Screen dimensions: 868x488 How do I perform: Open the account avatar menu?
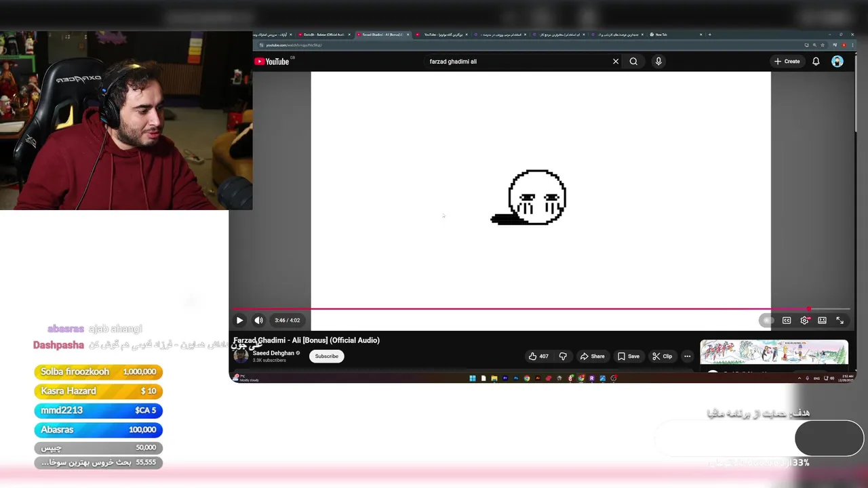[x=837, y=61]
